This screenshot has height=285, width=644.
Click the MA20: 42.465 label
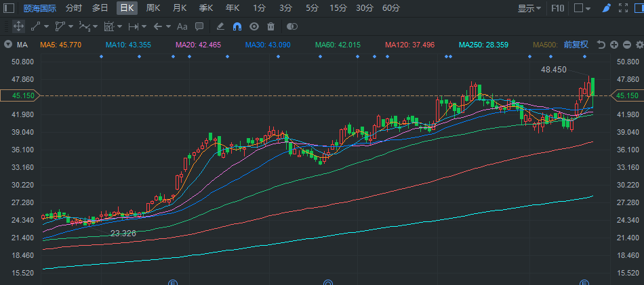coord(199,45)
